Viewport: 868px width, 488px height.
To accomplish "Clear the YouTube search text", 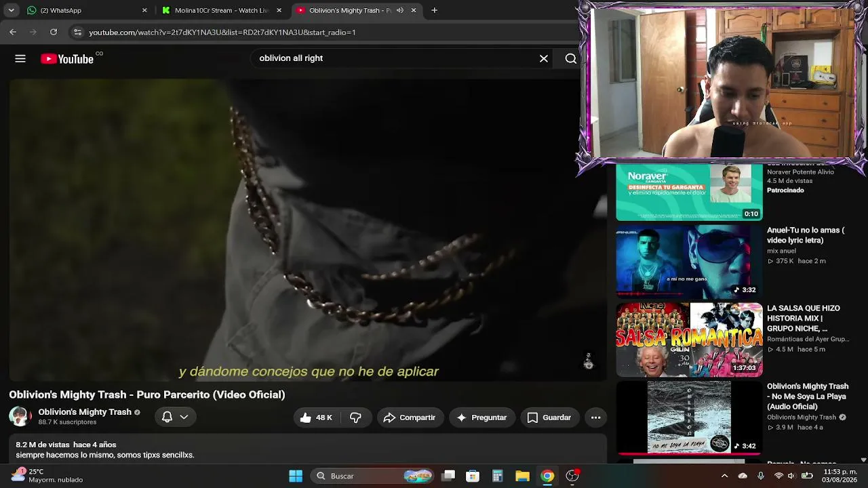I will 544,59.
